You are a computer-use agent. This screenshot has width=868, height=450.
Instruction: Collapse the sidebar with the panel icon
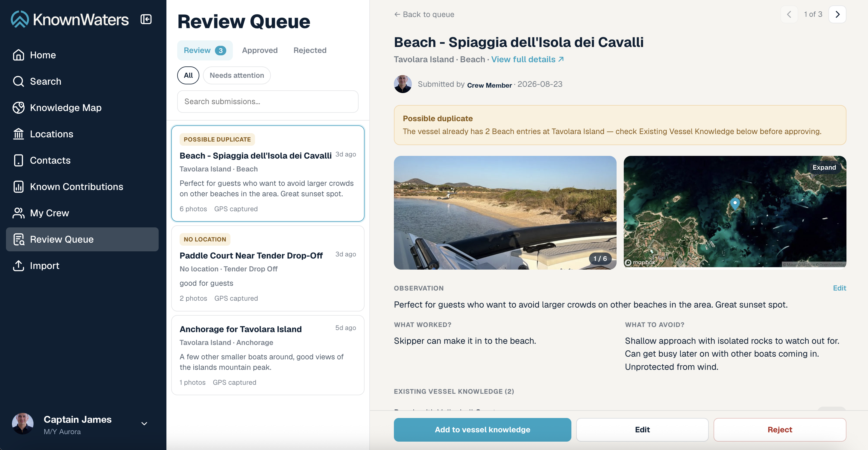click(x=146, y=19)
